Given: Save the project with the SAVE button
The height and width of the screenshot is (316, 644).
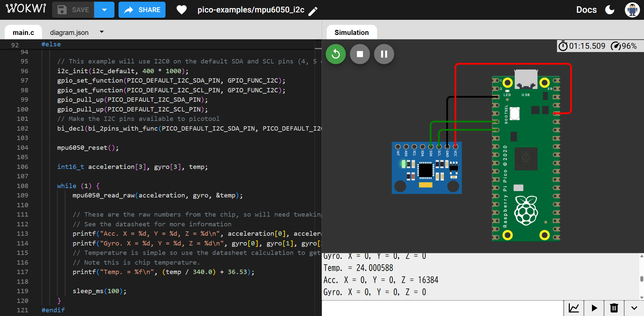Looking at the screenshot, I should point(73,10).
